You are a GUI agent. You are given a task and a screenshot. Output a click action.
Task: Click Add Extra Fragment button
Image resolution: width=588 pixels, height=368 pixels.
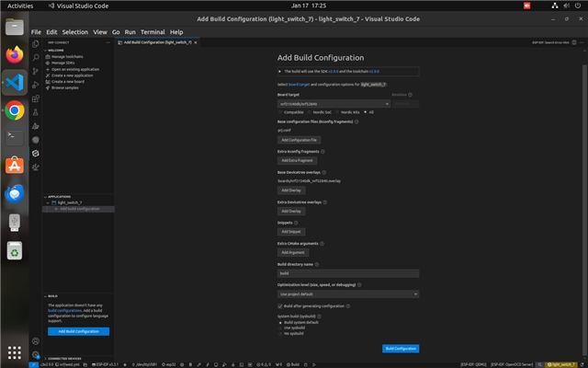297,160
